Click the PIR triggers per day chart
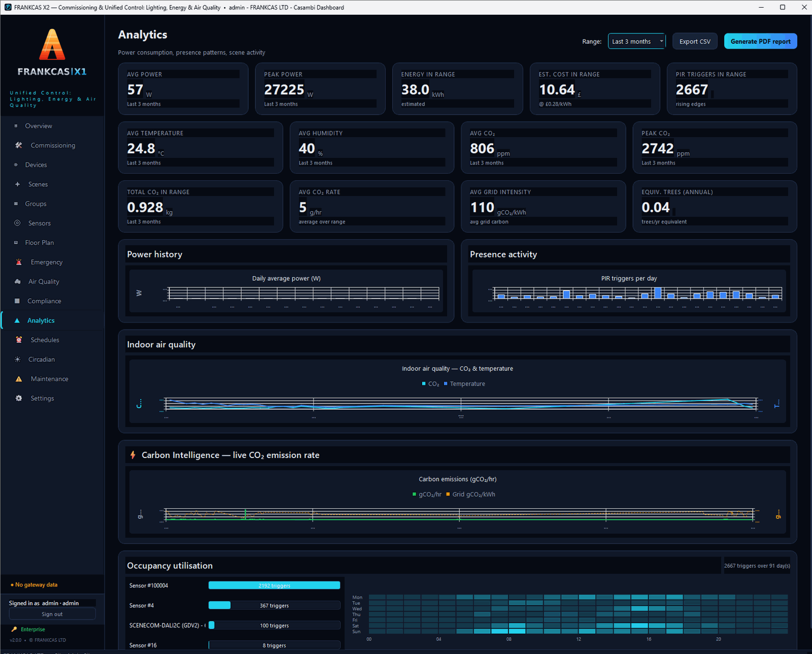The image size is (812, 654). tap(629, 291)
